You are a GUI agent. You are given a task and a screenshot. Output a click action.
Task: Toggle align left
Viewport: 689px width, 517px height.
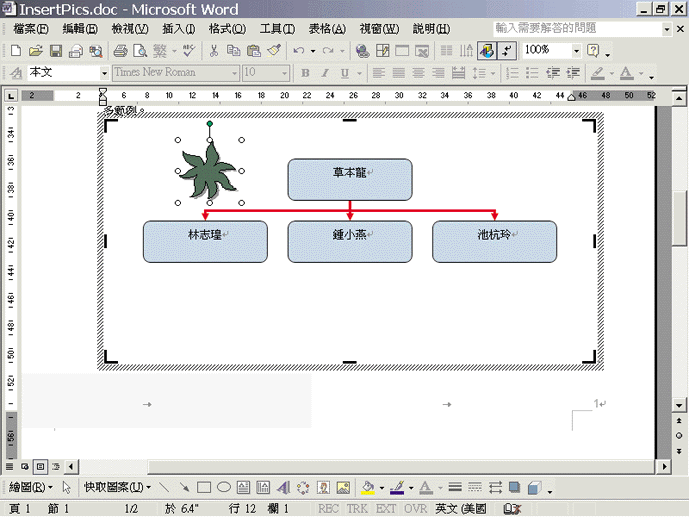point(378,73)
